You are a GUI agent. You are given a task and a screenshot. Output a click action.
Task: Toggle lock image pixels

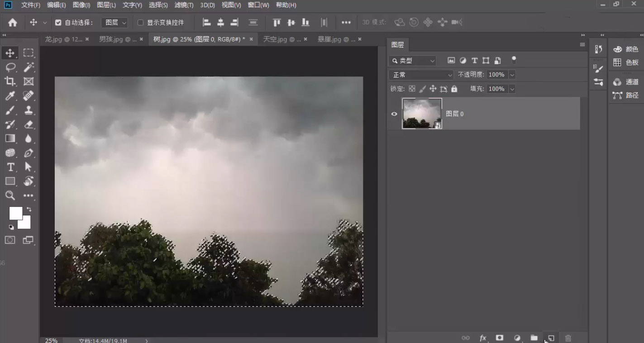[x=422, y=89]
